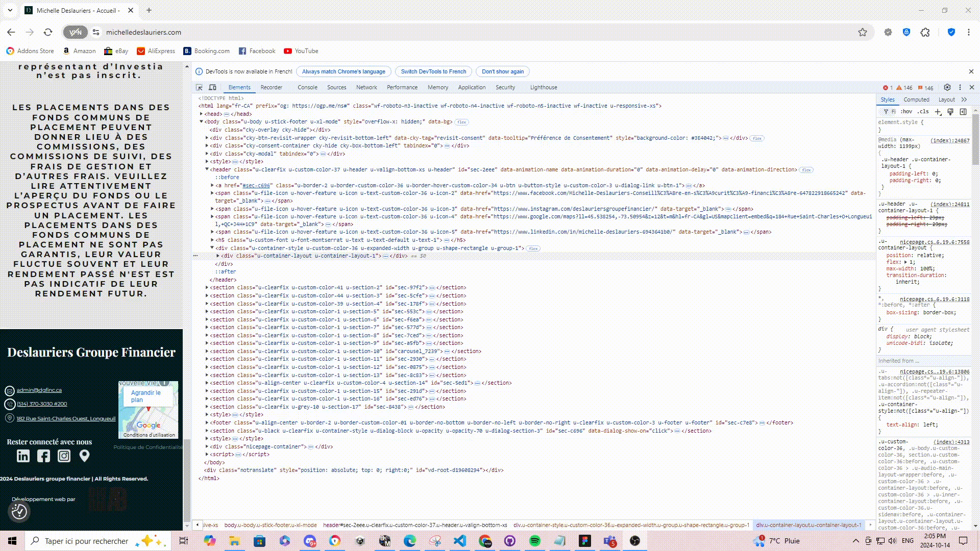
Task: Click the device toolbar toggle icon
Action: point(213,87)
